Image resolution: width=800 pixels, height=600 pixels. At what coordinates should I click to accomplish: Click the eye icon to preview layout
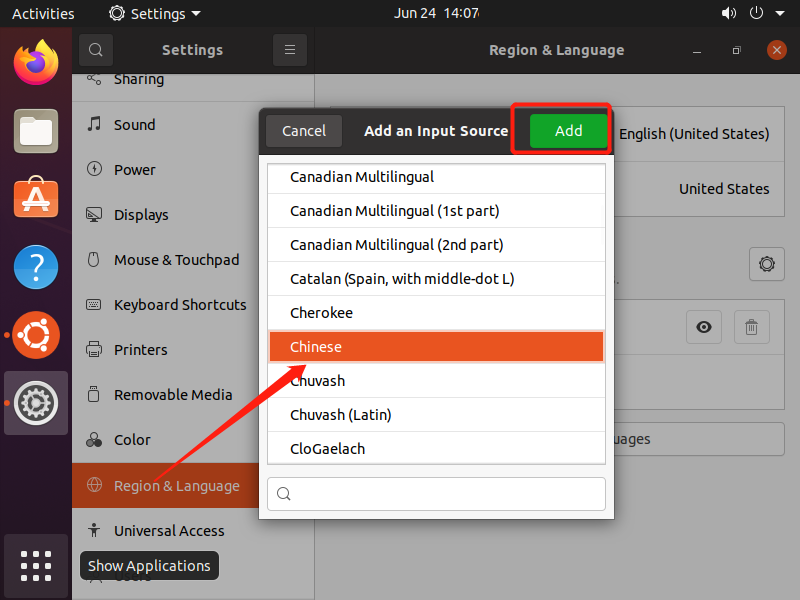pyautogui.click(x=704, y=327)
